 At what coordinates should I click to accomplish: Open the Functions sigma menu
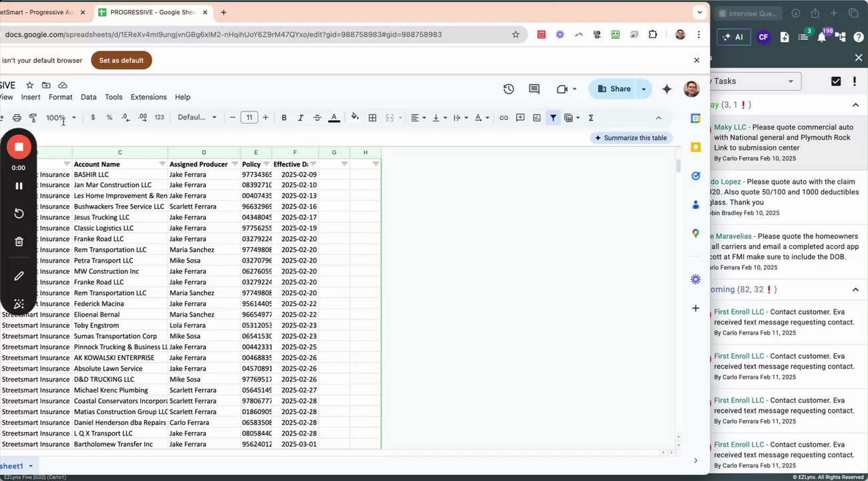(591, 118)
